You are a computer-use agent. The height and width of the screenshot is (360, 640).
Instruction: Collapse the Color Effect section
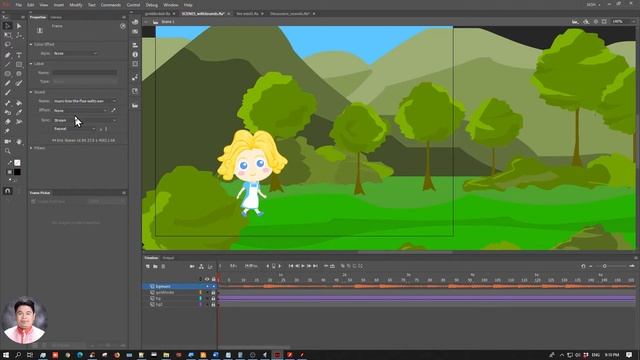click(31, 44)
